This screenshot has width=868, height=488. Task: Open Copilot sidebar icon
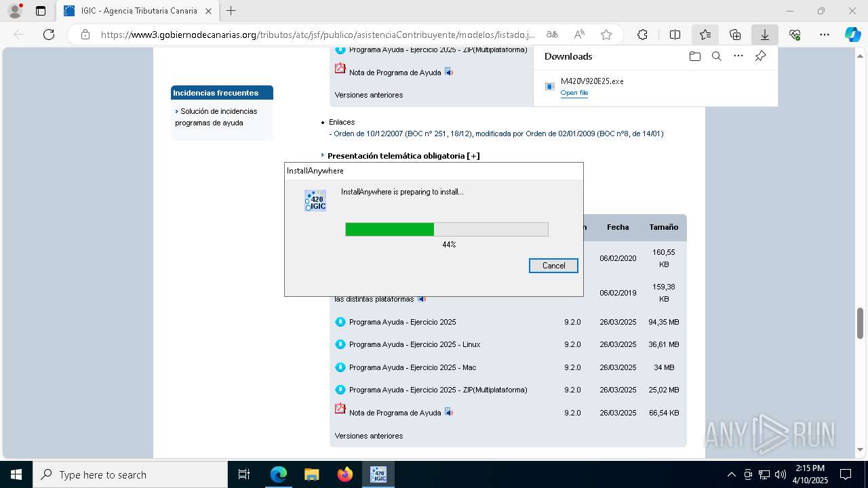tap(853, 35)
